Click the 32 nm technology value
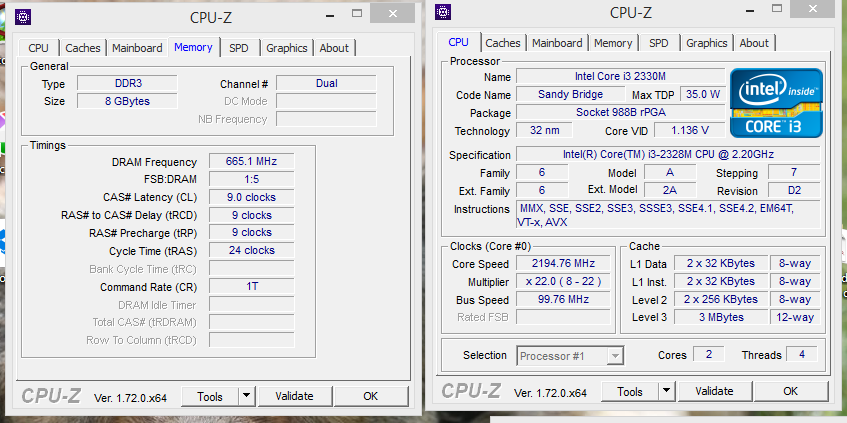 click(544, 130)
